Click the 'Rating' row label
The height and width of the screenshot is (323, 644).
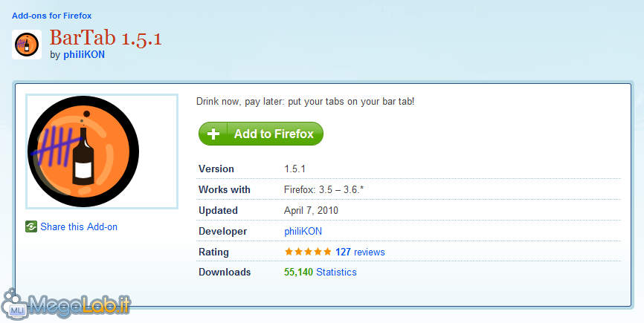coord(213,252)
